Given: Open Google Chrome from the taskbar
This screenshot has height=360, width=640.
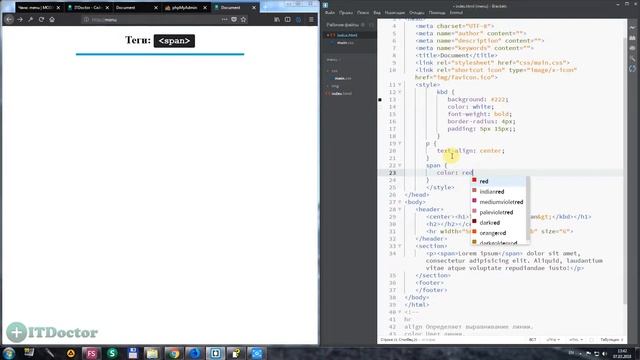Looking at the screenshot, I should point(174,353).
